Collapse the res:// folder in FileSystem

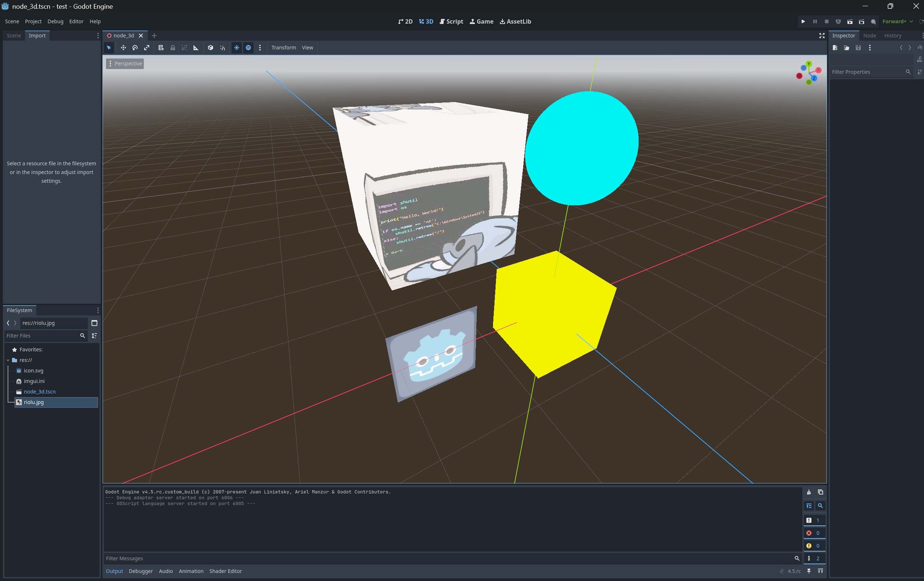[x=8, y=360]
